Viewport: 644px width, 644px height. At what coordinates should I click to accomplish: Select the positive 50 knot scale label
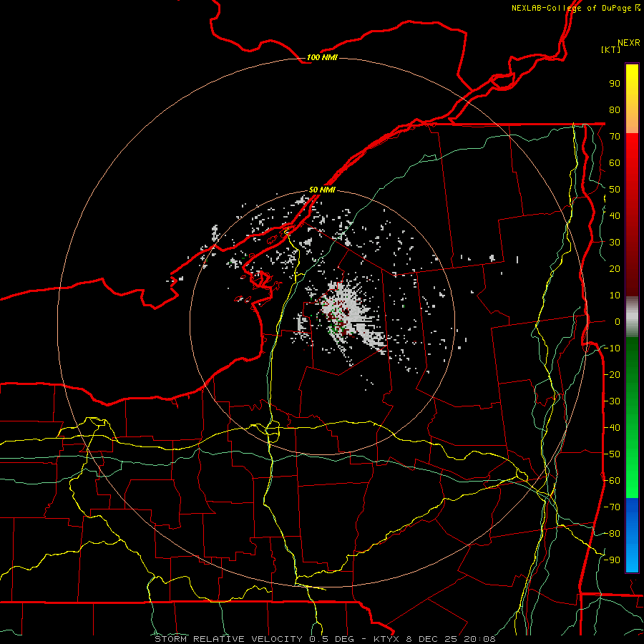point(615,190)
